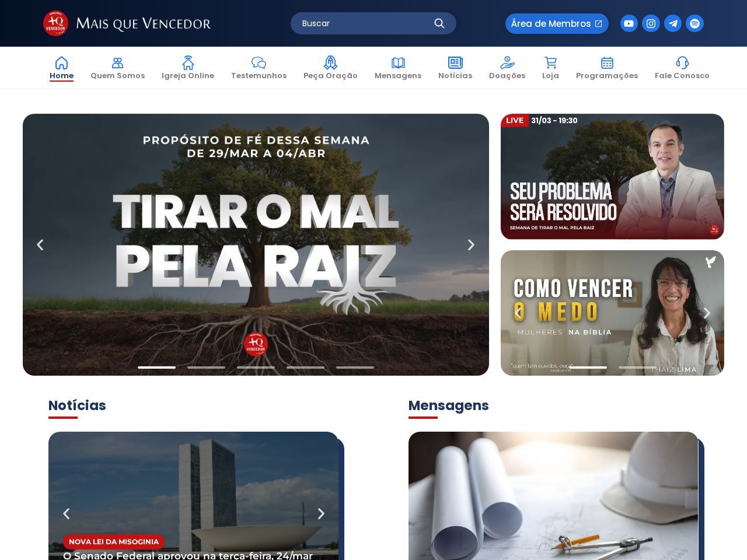Image resolution: width=747 pixels, height=560 pixels.
Task: Show next Notícias slide with right arrow
Action: (x=321, y=514)
